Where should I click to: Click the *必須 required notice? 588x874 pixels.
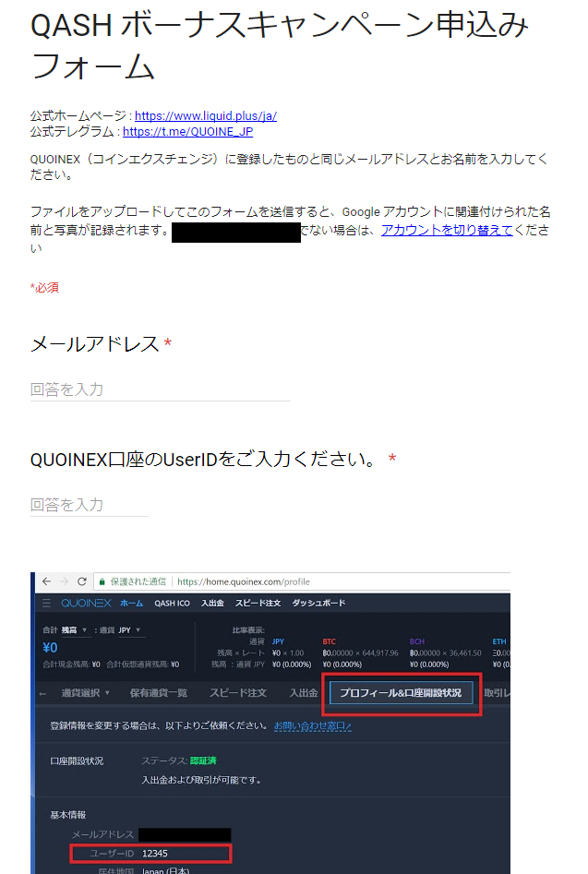click(x=44, y=288)
